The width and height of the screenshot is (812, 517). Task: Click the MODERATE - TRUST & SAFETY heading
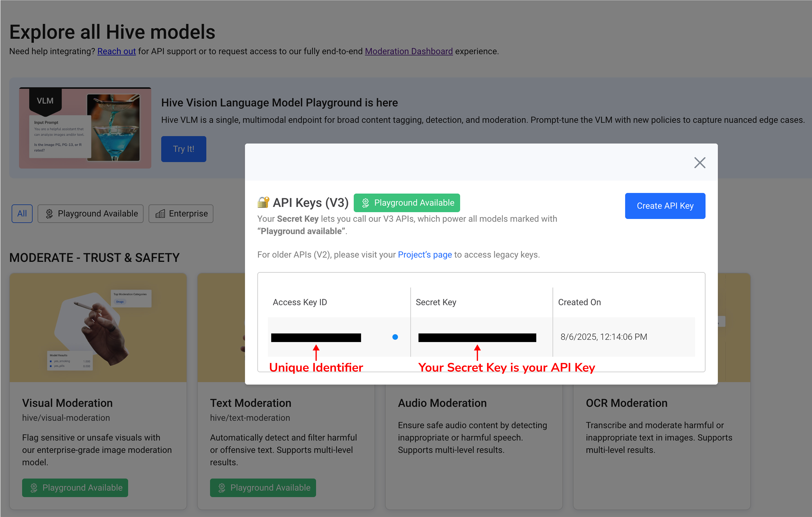pyautogui.click(x=94, y=258)
